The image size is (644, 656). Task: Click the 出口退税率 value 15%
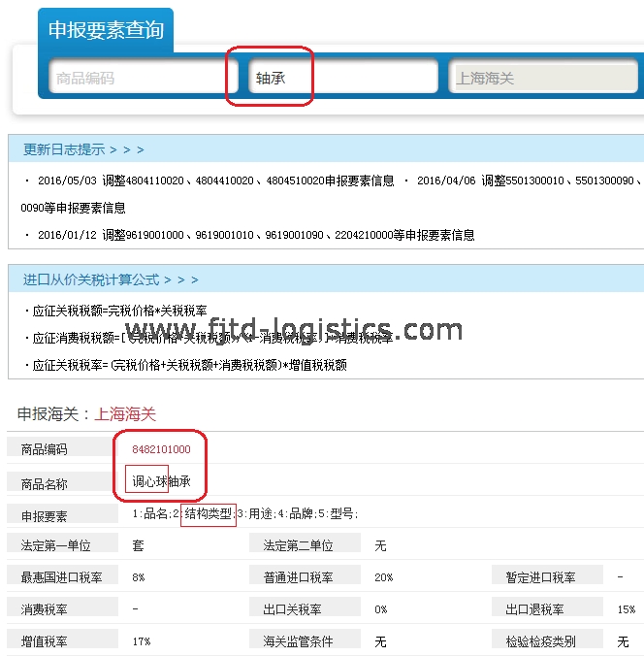point(626,609)
